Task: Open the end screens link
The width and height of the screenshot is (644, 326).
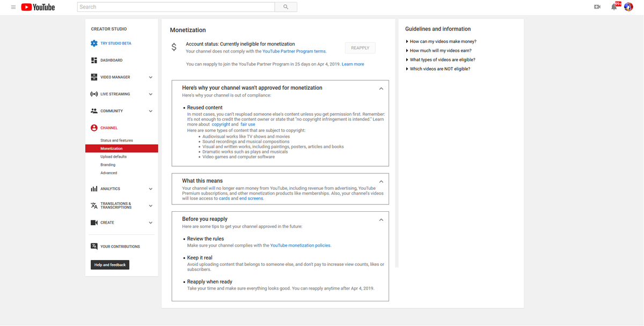Action: coord(251,198)
